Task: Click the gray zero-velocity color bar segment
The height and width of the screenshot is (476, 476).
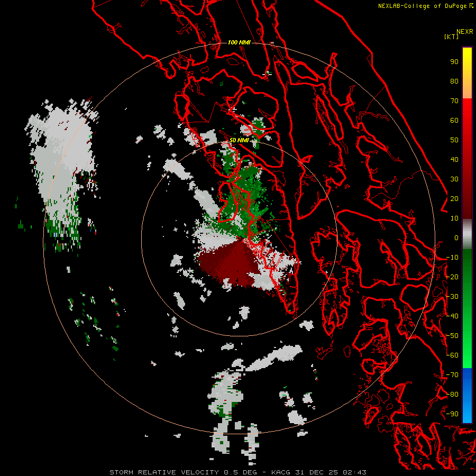Action: [x=467, y=235]
